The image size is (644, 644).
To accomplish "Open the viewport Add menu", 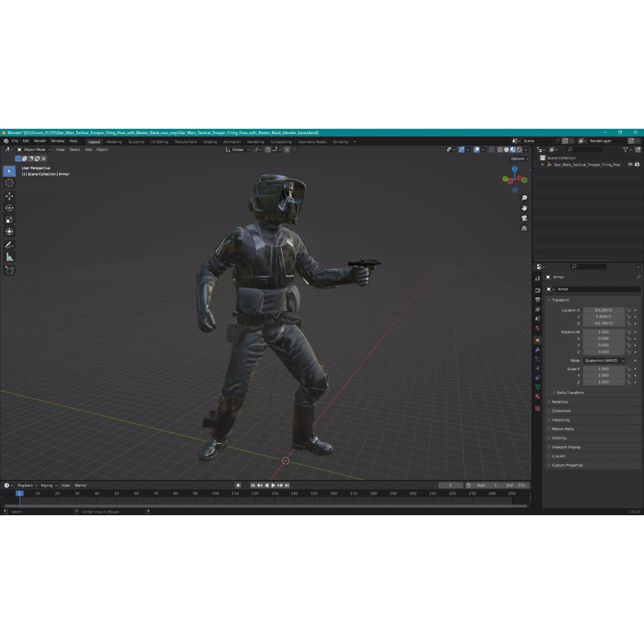I will pos(88,150).
